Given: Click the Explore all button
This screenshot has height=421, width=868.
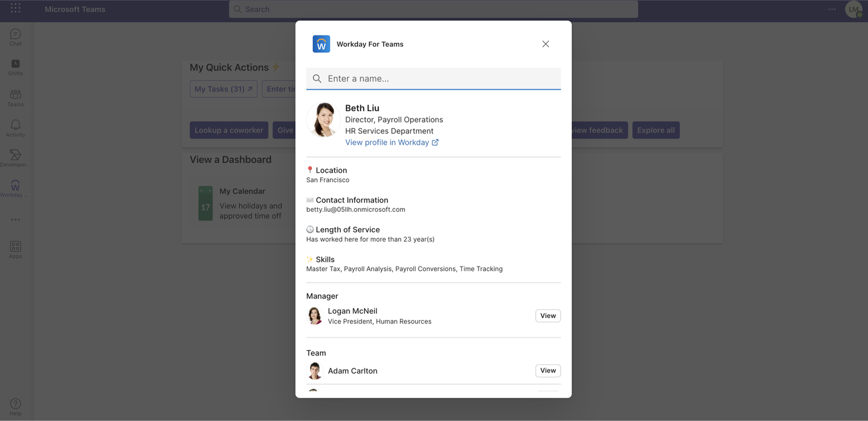Looking at the screenshot, I should point(656,130).
